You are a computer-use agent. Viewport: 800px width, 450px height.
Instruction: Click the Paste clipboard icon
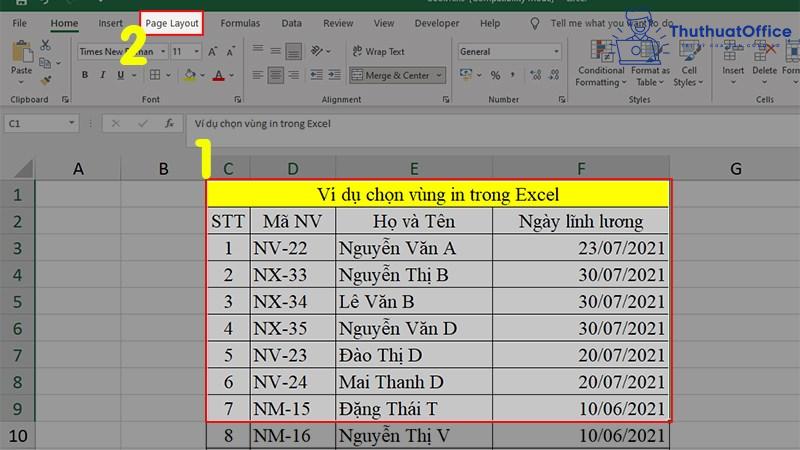(x=21, y=52)
